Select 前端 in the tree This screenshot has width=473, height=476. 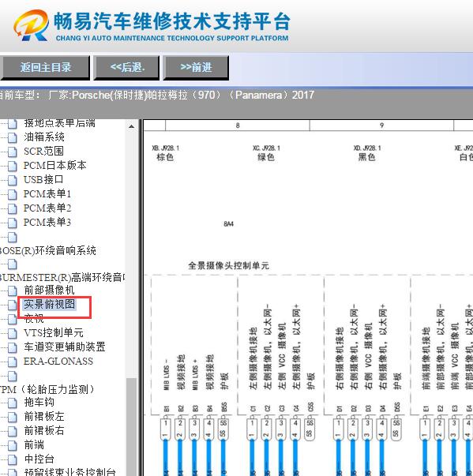point(34,445)
